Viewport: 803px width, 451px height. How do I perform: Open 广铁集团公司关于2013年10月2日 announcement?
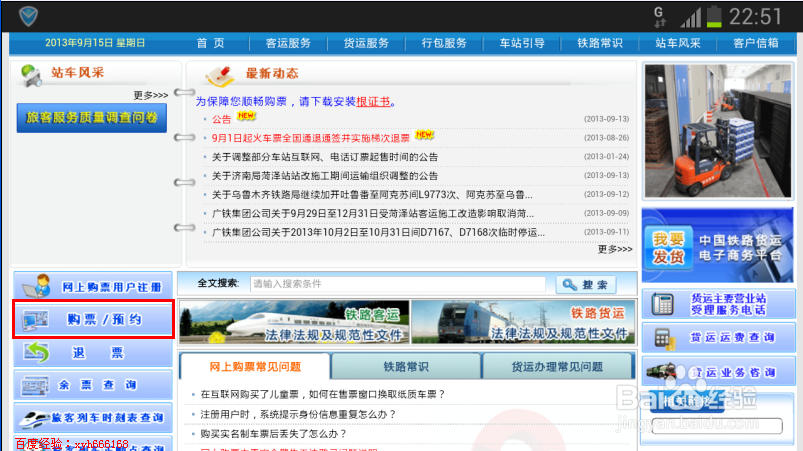[x=378, y=232]
